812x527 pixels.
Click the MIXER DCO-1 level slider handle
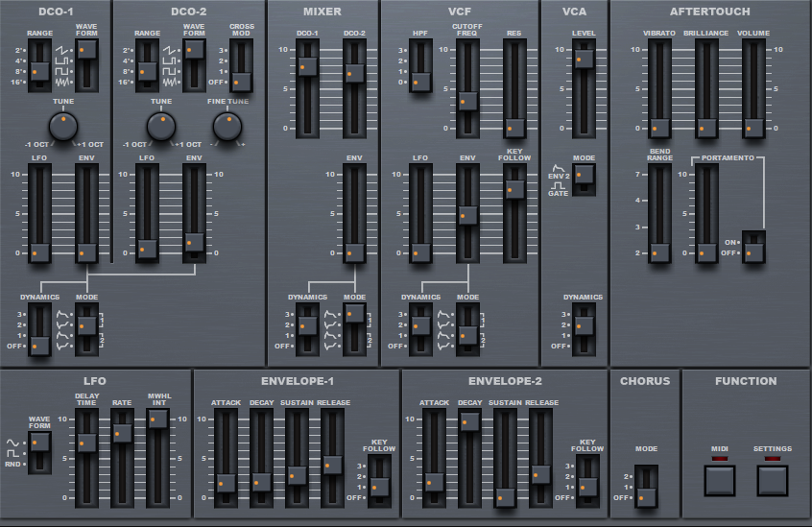tap(307, 67)
